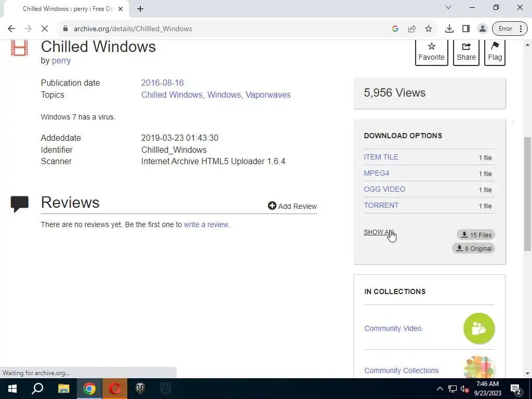The image size is (532, 399).
Task: Open the Chrome profile avatar
Action: click(x=482, y=29)
